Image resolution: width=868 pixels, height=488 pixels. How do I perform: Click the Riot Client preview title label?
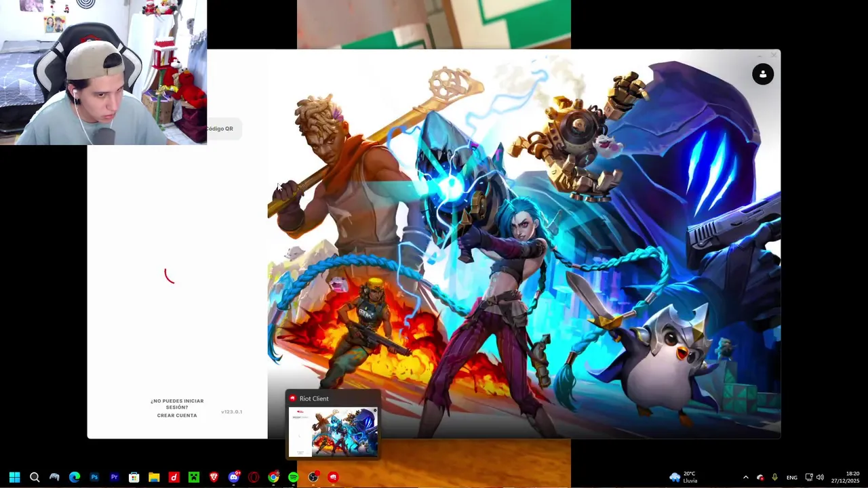pos(314,399)
